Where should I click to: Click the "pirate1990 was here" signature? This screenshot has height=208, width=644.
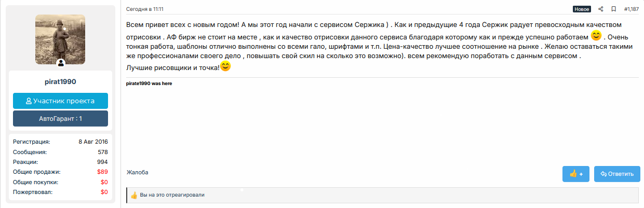click(149, 84)
